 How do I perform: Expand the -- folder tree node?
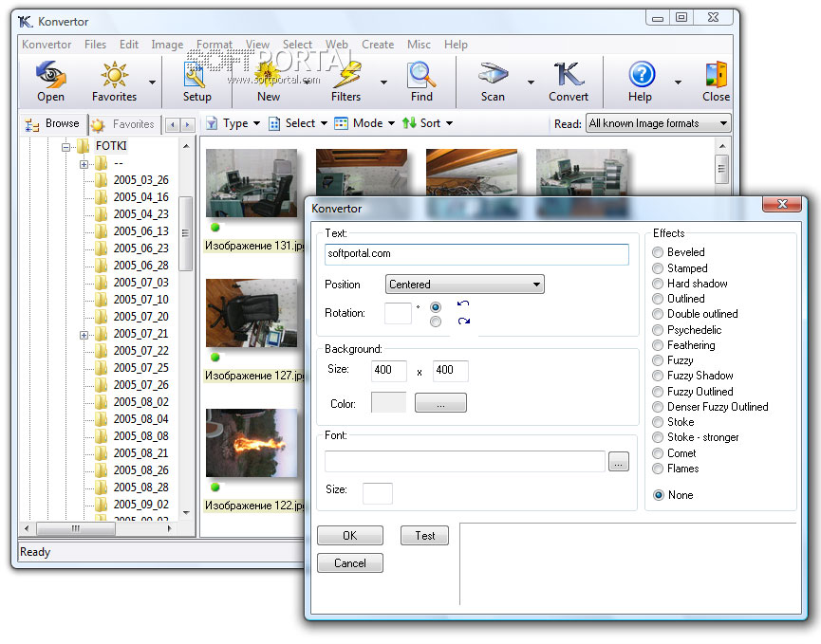tap(84, 164)
